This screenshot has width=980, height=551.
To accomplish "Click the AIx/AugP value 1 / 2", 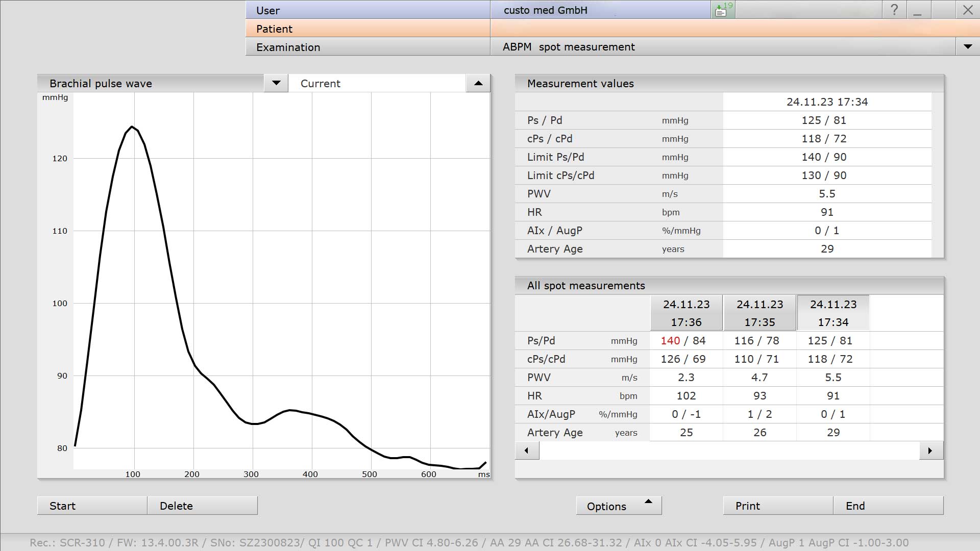I will (759, 414).
